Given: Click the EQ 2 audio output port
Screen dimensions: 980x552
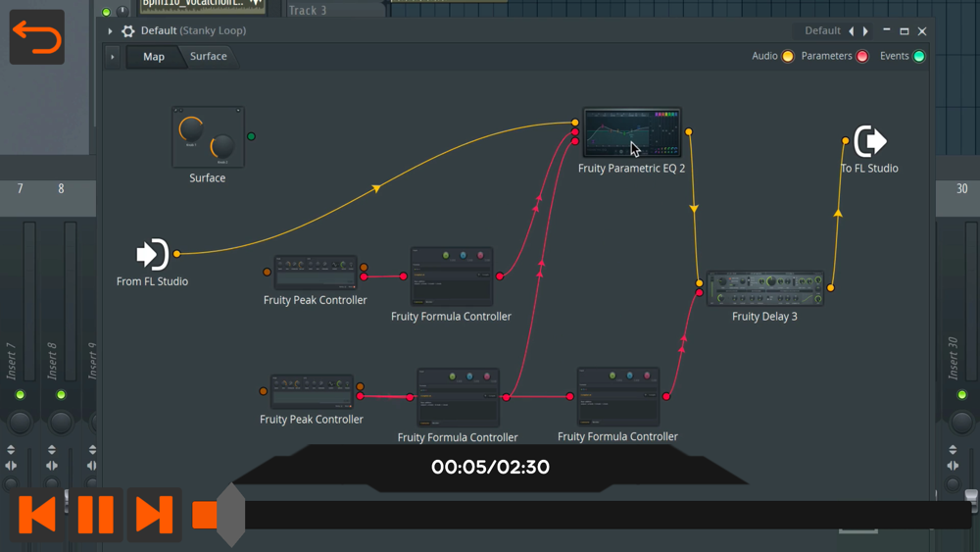Looking at the screenshot, I should [688, 132].
